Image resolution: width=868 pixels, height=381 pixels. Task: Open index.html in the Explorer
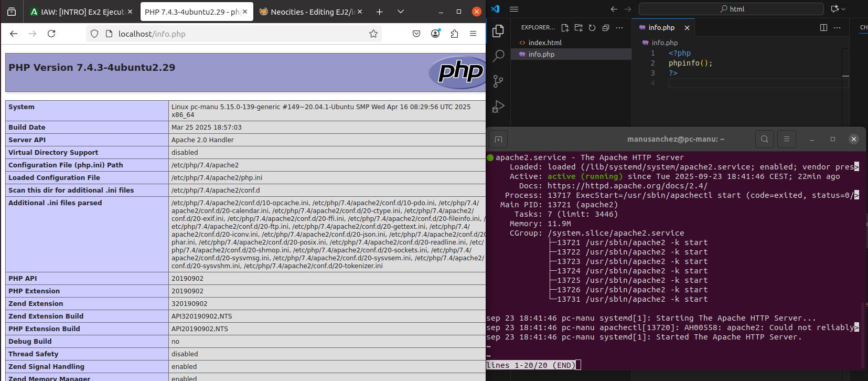[545, 43]
